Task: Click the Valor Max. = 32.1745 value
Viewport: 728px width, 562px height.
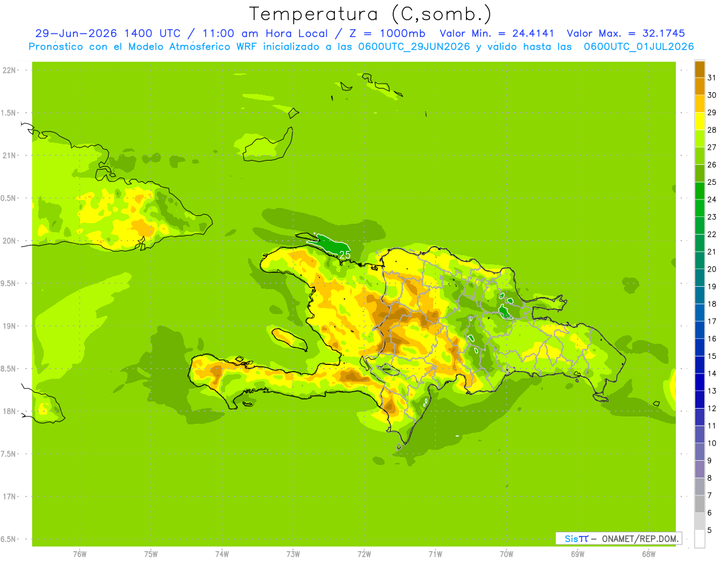Action: click(x=625, y=33)
